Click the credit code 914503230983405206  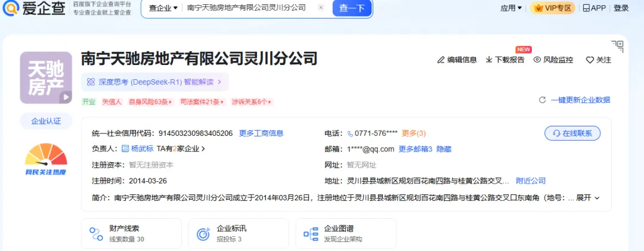tap(196, 133)
